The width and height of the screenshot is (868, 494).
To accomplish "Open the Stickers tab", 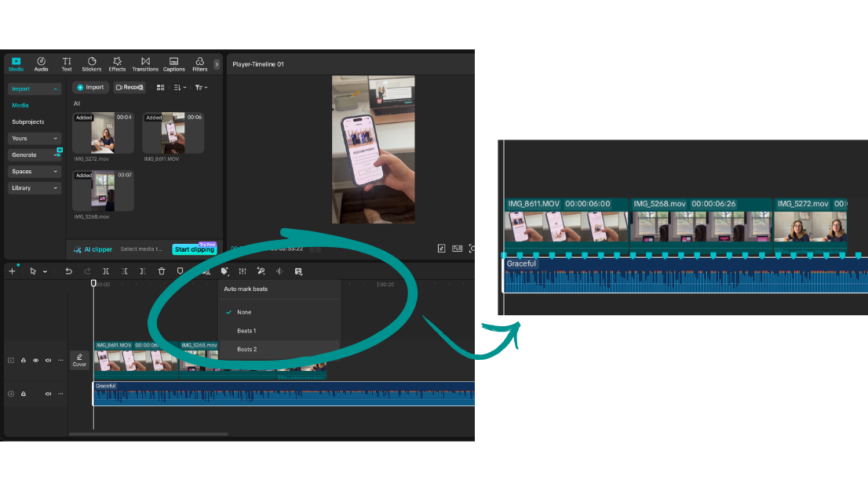I will click(x=92, y=64).
